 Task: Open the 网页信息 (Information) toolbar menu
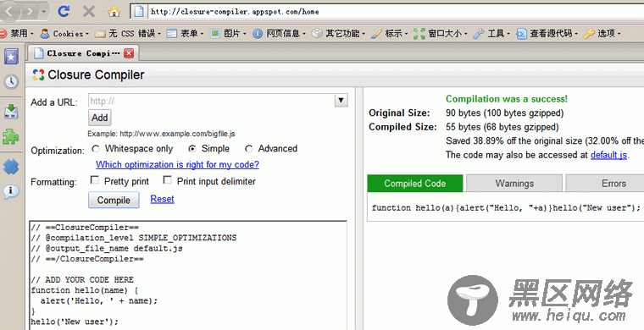click(280, 34)
